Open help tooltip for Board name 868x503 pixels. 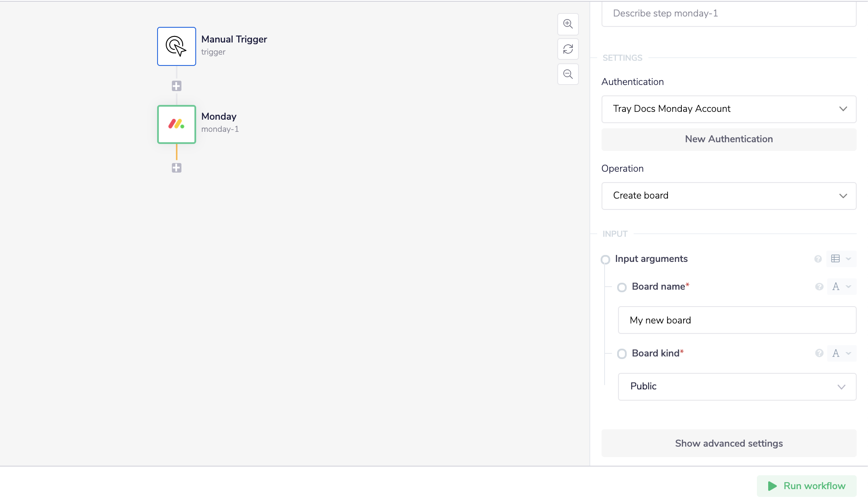[x=819, y=287]
